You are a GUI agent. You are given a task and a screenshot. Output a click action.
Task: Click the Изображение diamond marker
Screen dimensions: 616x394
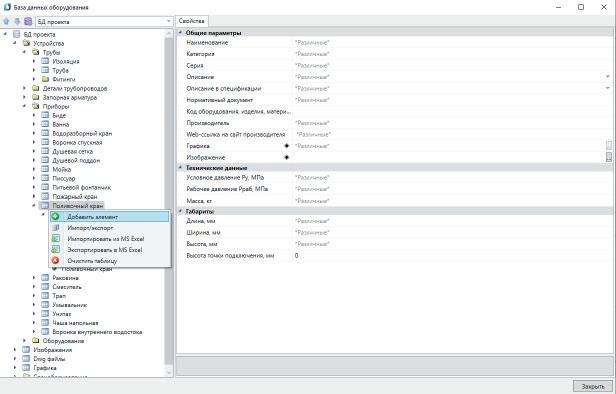click(x=287, y=157)
